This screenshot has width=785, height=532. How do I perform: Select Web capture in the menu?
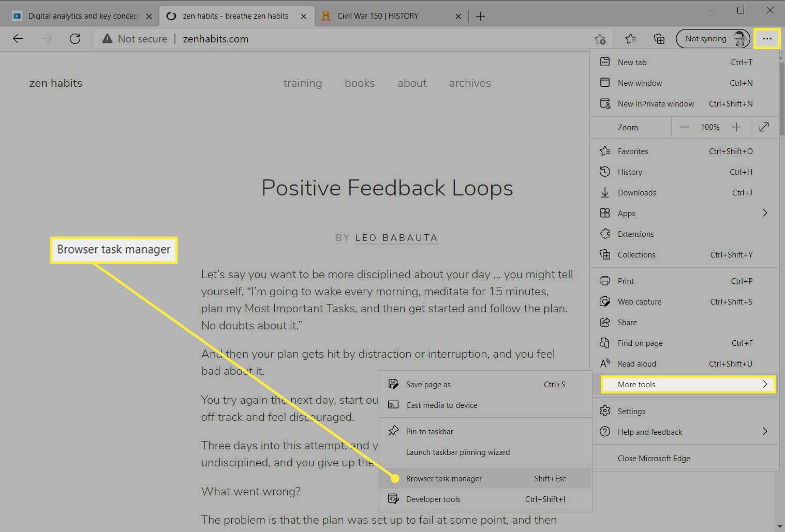pos(684,301)
